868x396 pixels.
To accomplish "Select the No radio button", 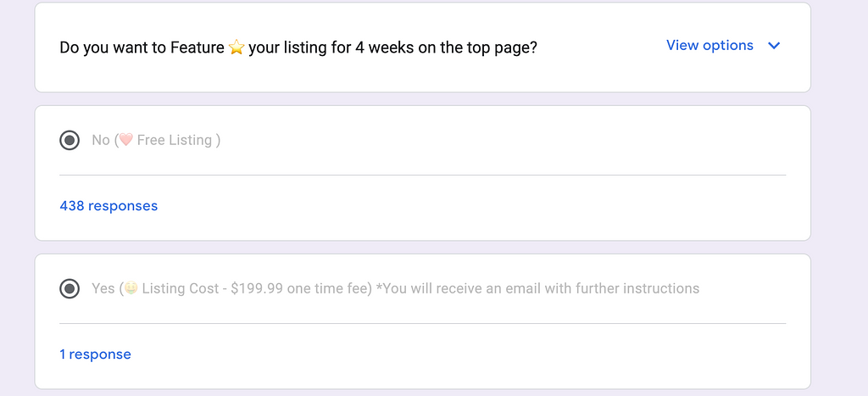I will [x=70, y=140].
